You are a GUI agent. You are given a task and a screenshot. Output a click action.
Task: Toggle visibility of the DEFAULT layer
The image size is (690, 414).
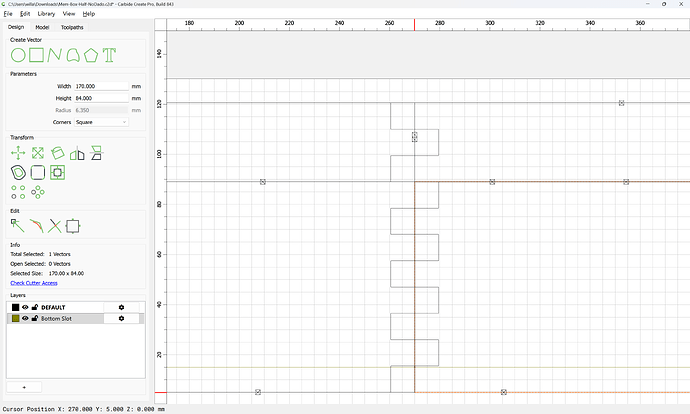click(x=26, y=307)
